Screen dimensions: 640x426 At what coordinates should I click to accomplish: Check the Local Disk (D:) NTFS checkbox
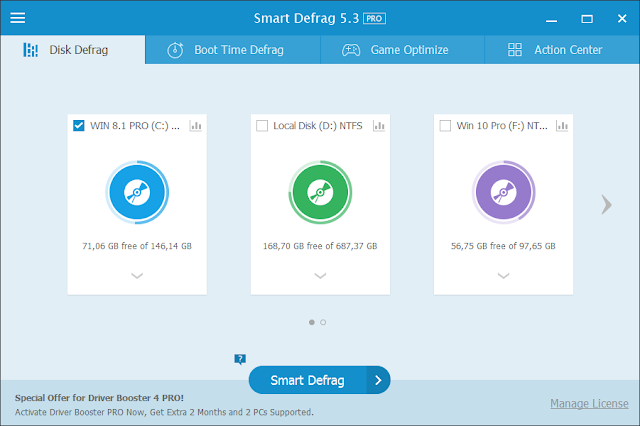[x=262, y=126]
